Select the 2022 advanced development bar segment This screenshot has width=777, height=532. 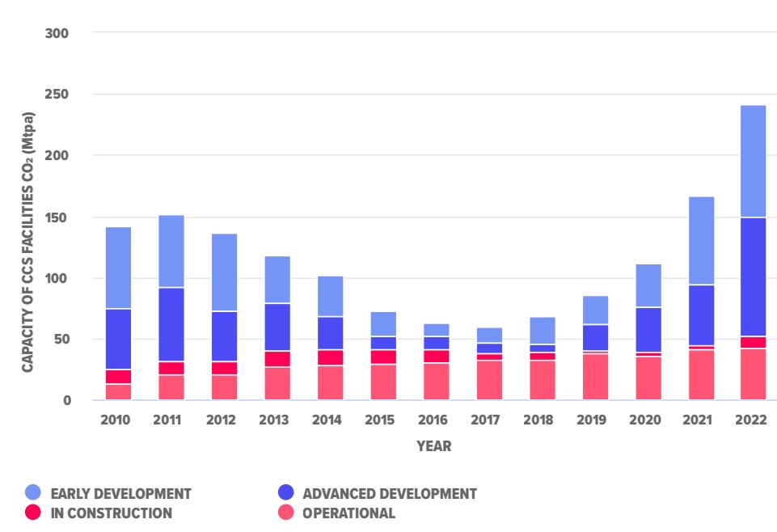tap(754, 277)
